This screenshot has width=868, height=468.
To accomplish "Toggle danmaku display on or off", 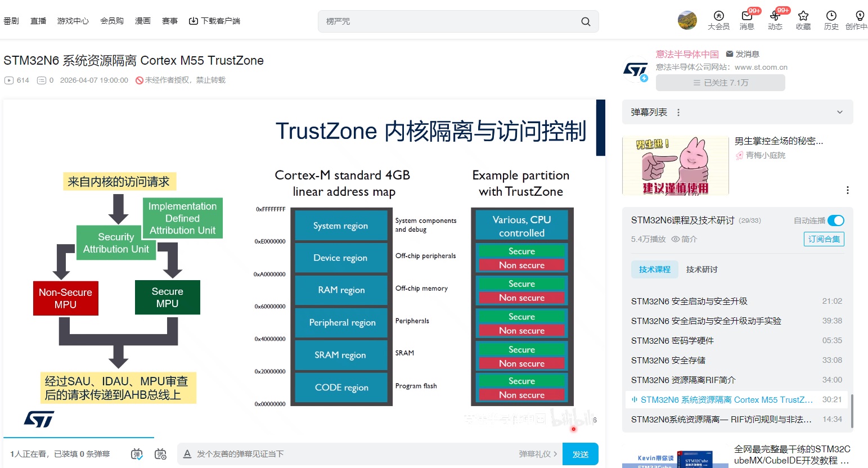I will pyautogui.click(x=137, y=454).
